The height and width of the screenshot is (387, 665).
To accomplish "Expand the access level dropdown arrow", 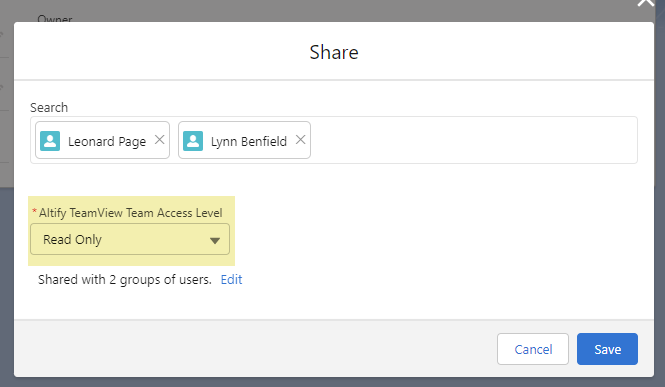I will 215,240.
